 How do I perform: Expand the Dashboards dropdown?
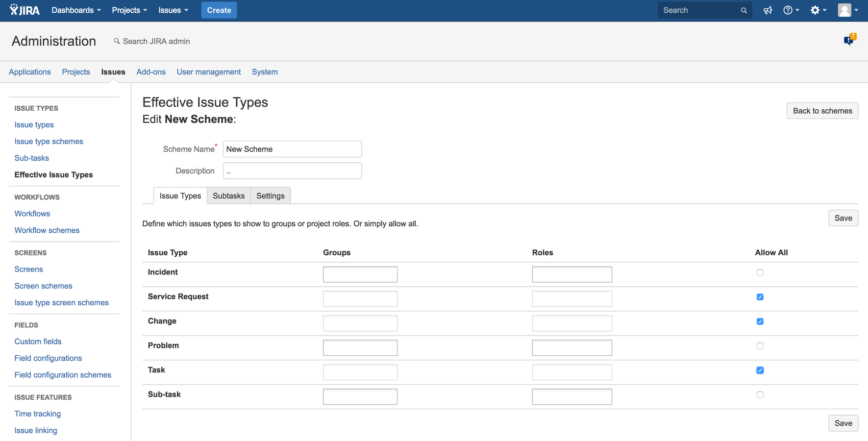point(76,10)
